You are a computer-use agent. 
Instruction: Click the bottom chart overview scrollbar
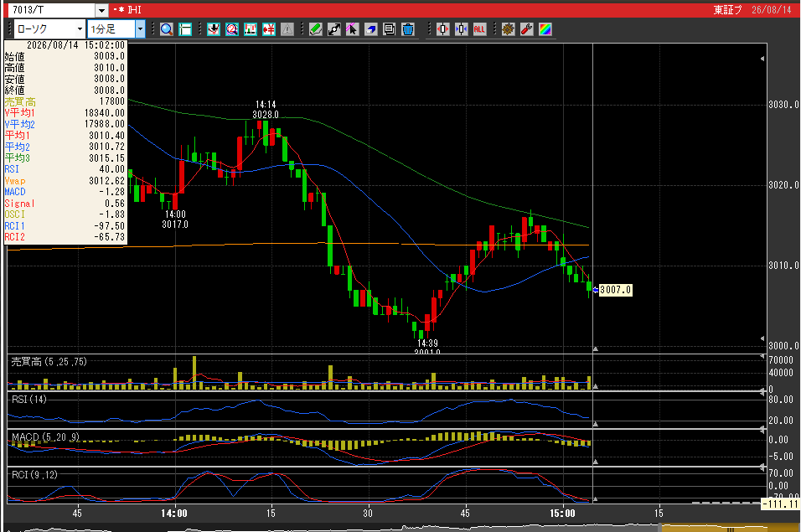(400, 528)
